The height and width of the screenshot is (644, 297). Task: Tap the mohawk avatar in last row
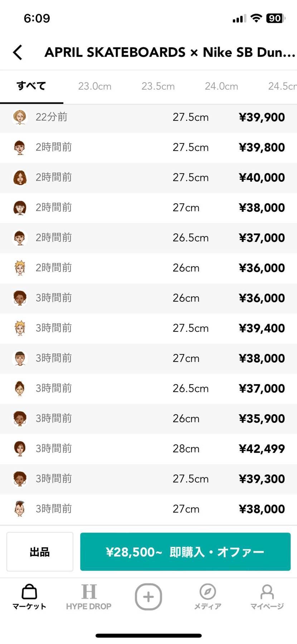[20, 509]
